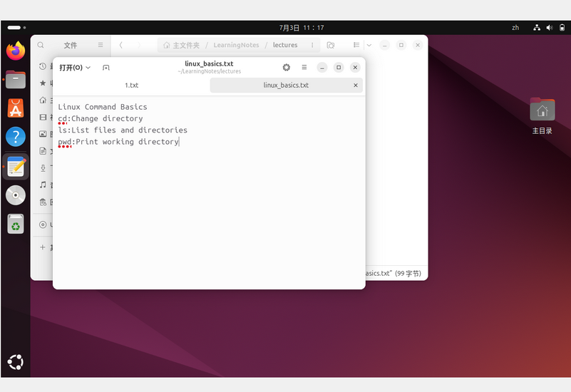
Task: Open the clock and date menu
Action: [x=302, y=28]
